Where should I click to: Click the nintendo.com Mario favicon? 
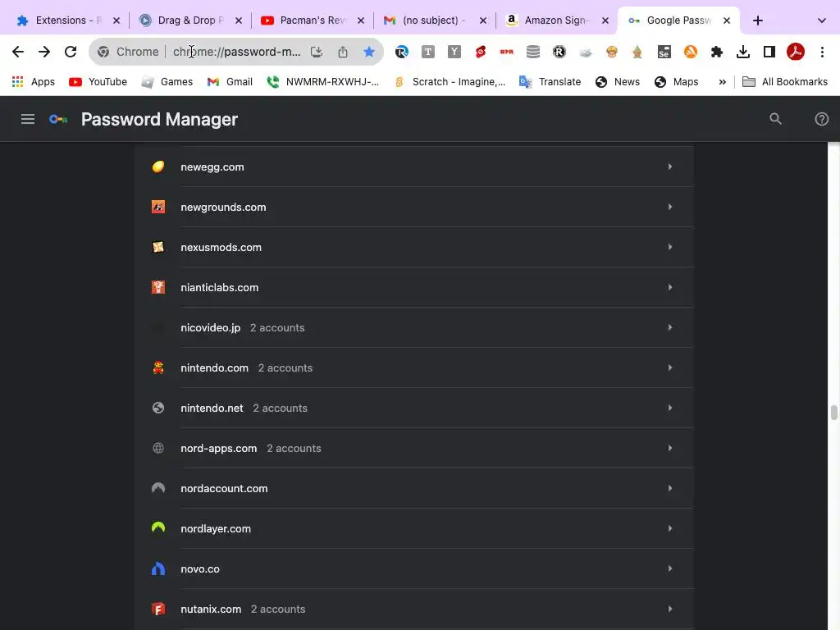(158, 367)
